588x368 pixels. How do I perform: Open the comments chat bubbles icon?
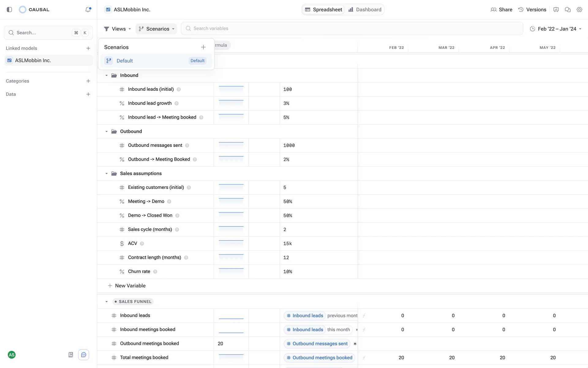click(567, 10)
